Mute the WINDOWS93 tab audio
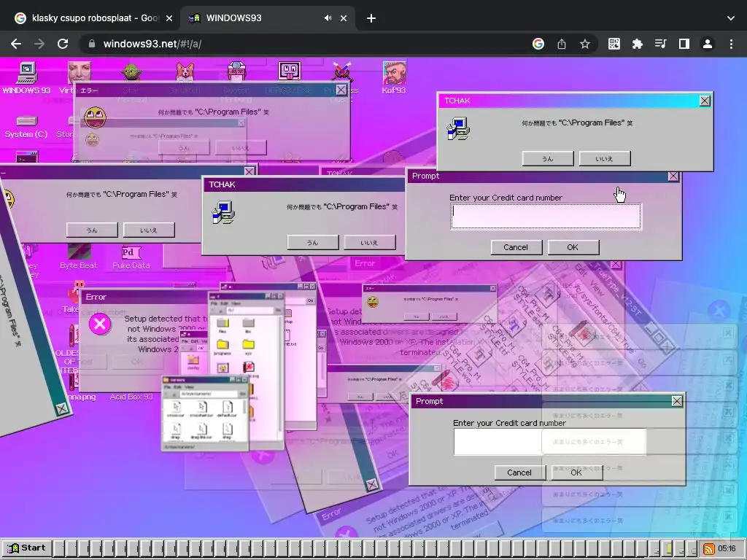This screenshot has height=560, width=747. pos(328,18)
